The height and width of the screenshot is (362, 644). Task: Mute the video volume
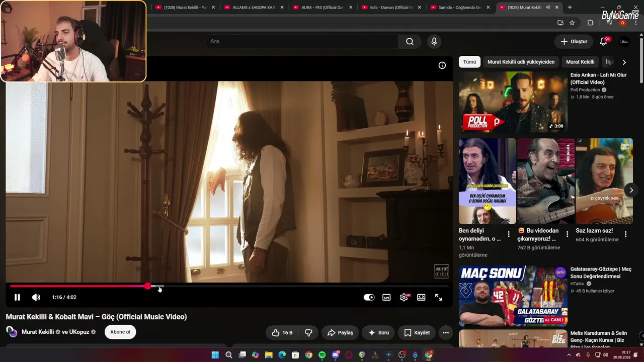click(x=36, y=297)
